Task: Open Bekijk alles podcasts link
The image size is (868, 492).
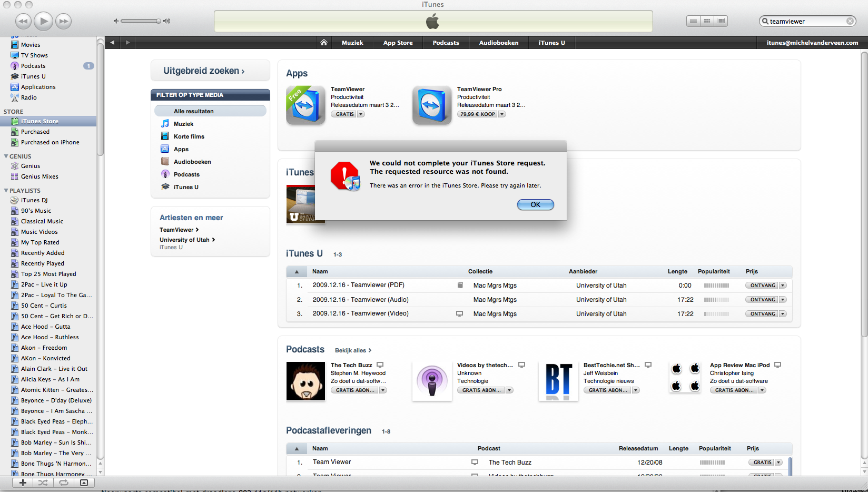Action: [353, 350]
